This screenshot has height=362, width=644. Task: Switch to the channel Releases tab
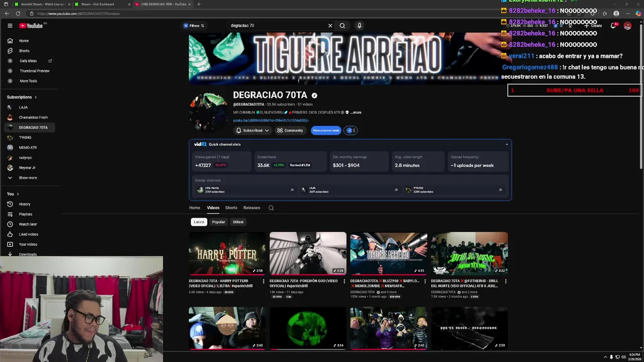click(252, 208)
